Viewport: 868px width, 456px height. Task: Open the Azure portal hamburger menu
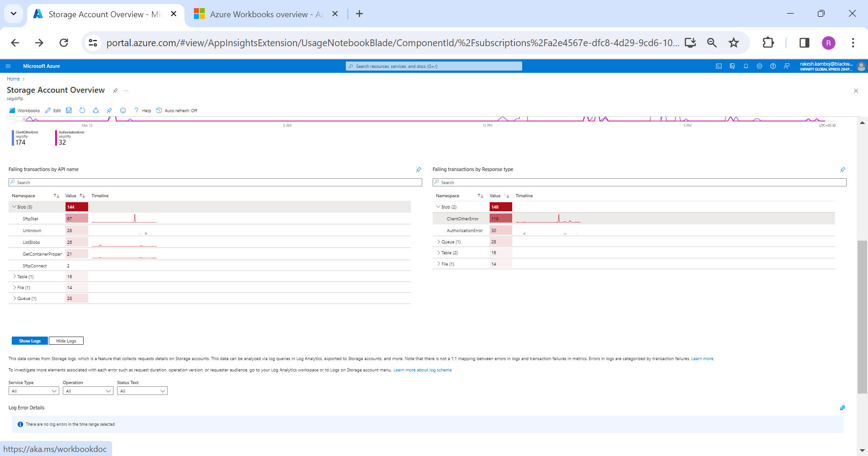[x=8, y=66]
